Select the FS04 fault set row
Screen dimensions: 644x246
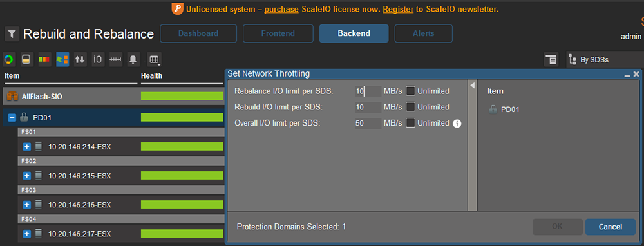tap(121, 219)
